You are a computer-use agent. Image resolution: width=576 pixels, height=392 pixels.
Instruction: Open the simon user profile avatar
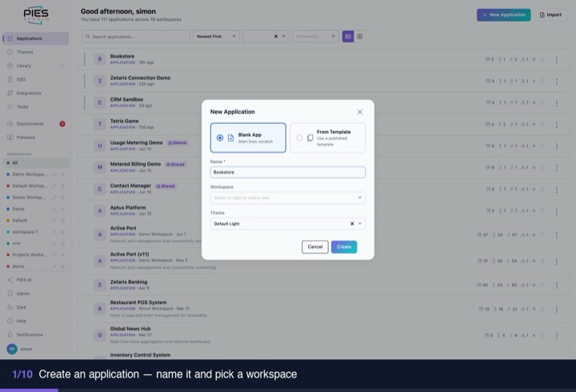12,349
